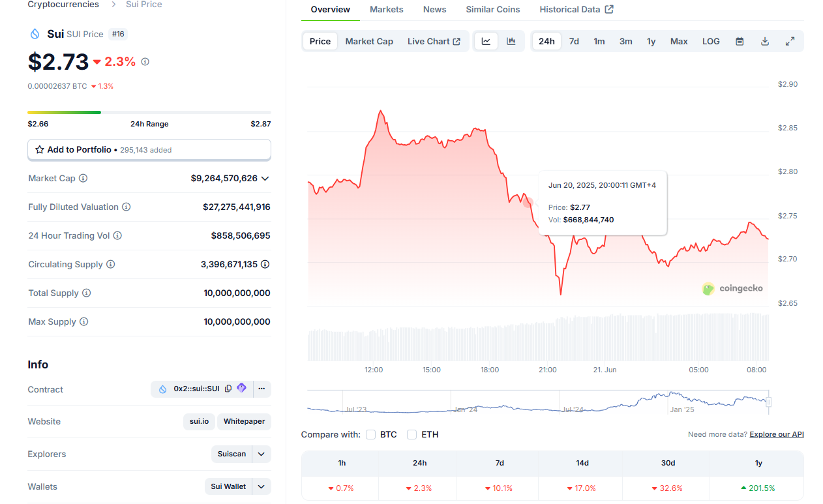Click the volume bars area below price chart
Viewport: 823px width, 504px height.
pos(538,336)
